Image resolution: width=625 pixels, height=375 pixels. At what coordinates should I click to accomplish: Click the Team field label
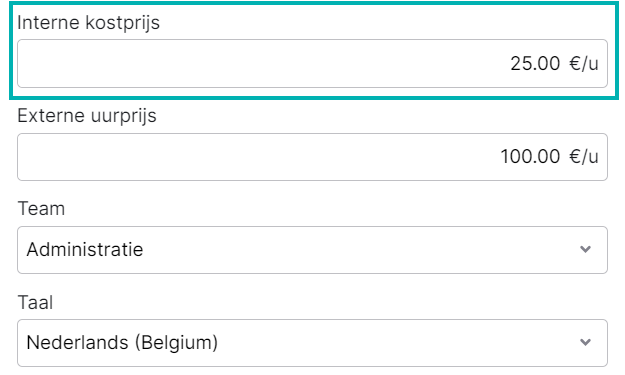tap(41, 208)
